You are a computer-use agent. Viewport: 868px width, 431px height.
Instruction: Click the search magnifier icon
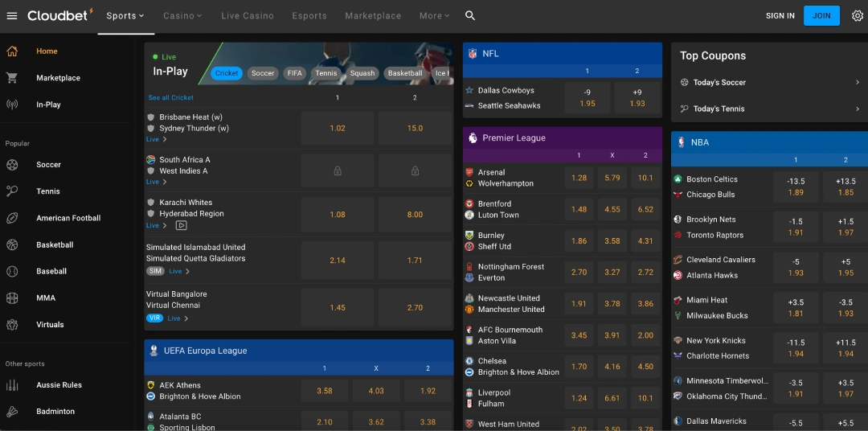tap(470, 15)
